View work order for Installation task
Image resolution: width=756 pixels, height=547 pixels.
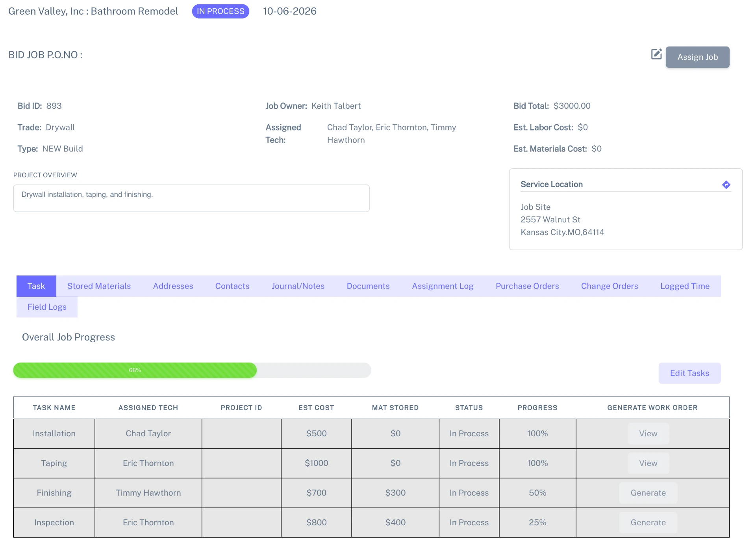point(648,434)
